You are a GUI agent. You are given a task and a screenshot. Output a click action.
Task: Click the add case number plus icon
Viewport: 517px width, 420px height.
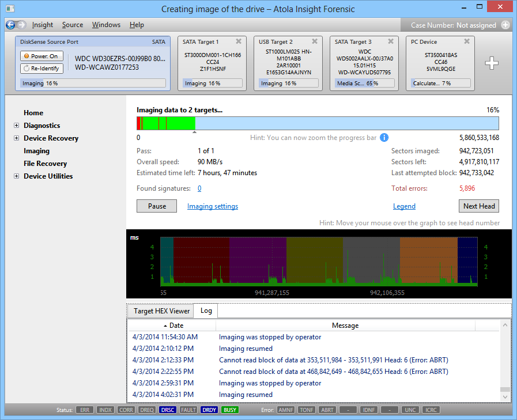point(505,25)
